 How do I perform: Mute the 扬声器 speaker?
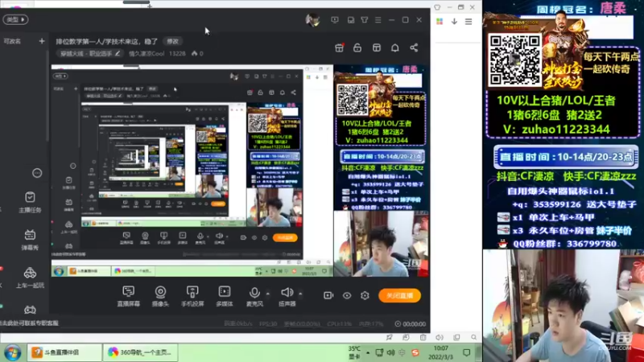coord(287,296)
